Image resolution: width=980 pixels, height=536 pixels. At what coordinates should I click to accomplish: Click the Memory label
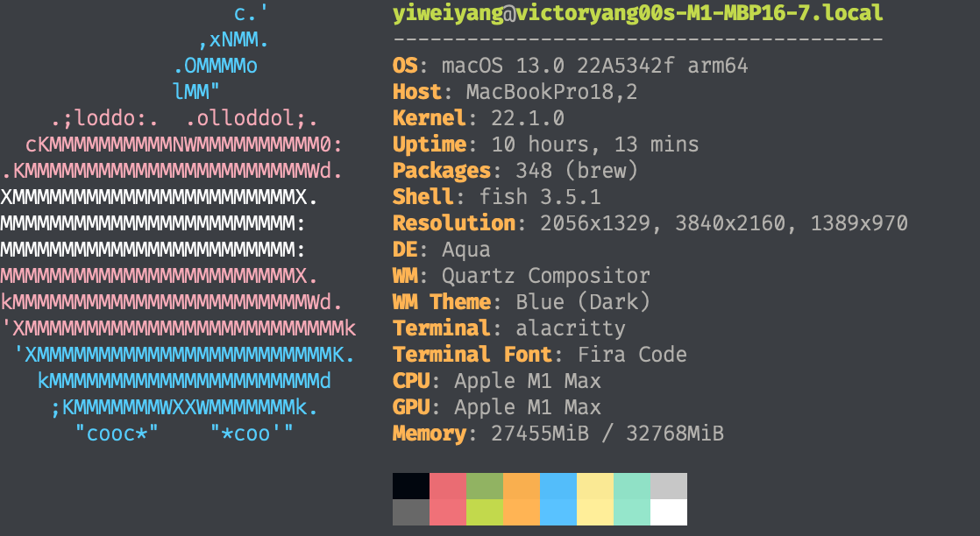tap(429, 433)
